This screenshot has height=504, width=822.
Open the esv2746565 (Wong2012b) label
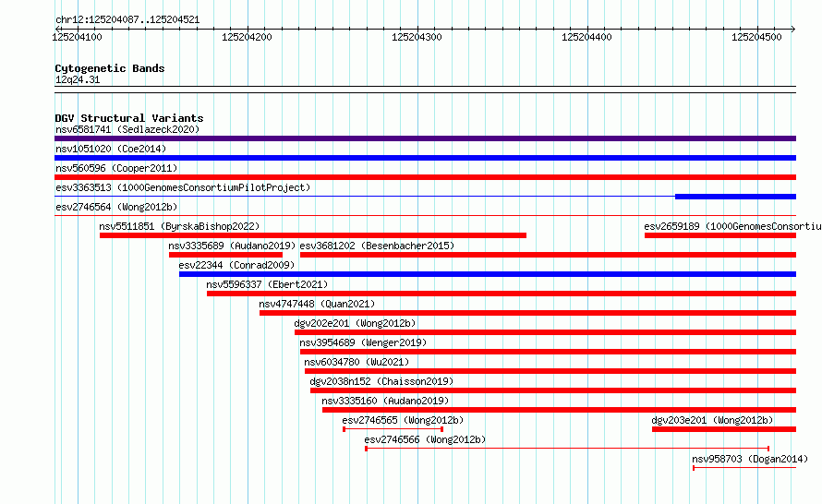(403, 420)
